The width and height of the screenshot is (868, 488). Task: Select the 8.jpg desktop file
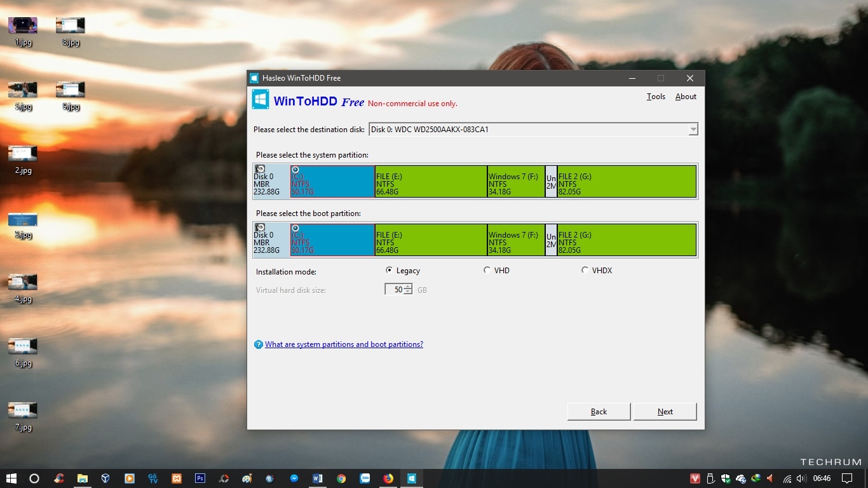pyautogui.click(x=71, y=32)
